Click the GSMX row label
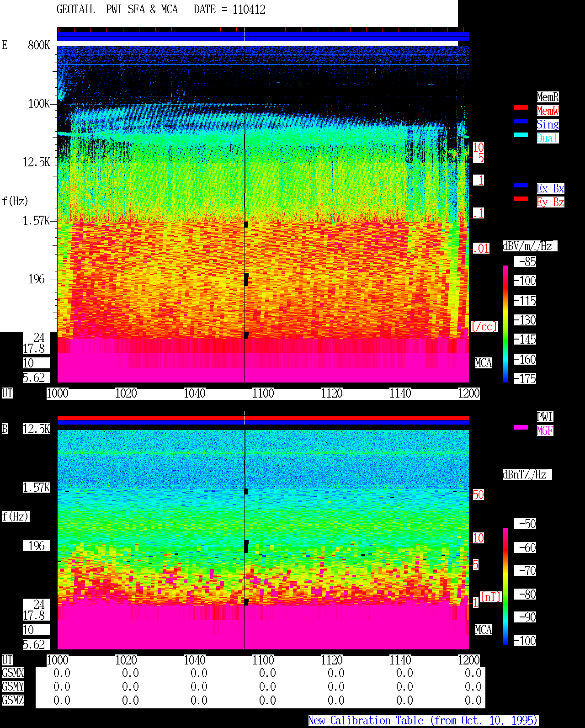This screenshot has width=585, height=728. 13,673
